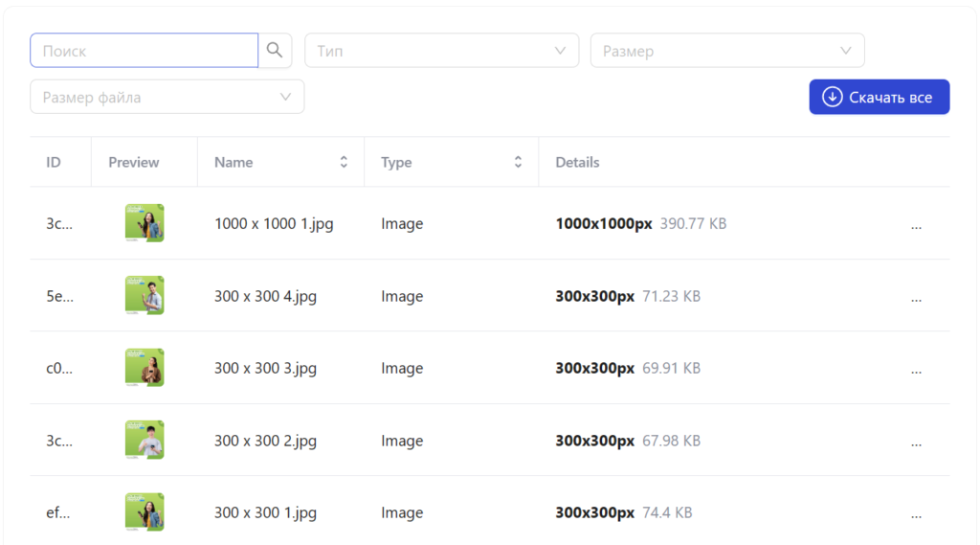Click the 390.77 KB file size

click(693, 223)
